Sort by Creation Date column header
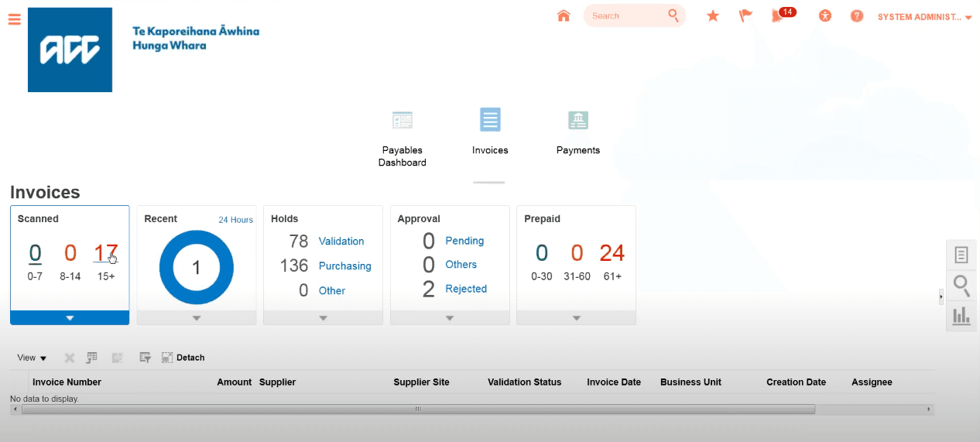The height and width of the screenshot is (442, 980). [796, 382]
